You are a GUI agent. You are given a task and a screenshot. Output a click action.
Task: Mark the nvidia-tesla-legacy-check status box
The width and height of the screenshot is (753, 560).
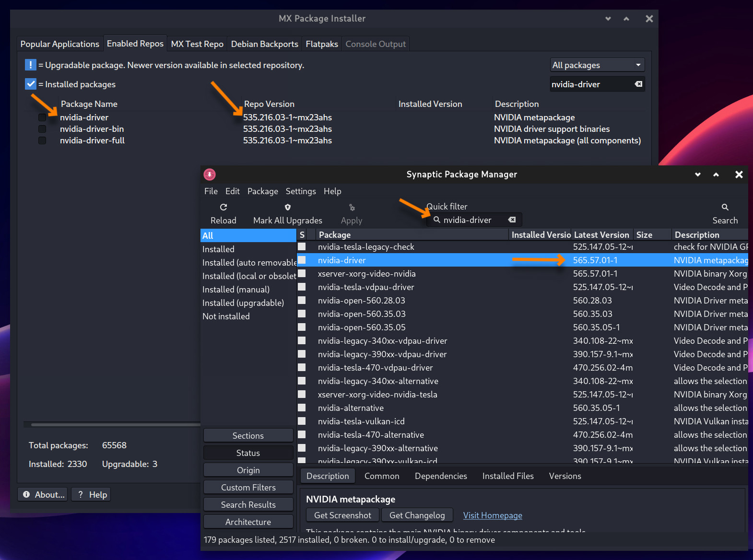302,246
